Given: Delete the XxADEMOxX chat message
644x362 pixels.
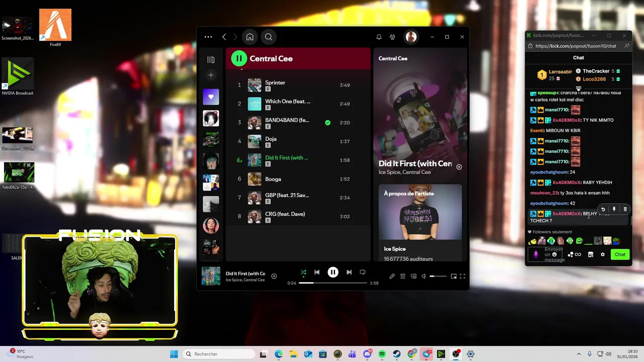Looking at the screenshot, I should pos(625,209).
